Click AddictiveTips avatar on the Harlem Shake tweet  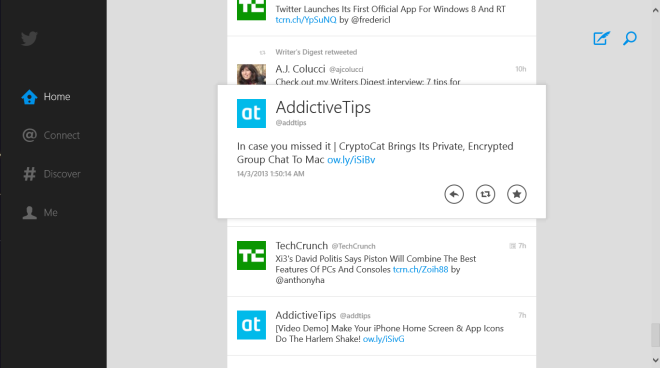point(251,325)
